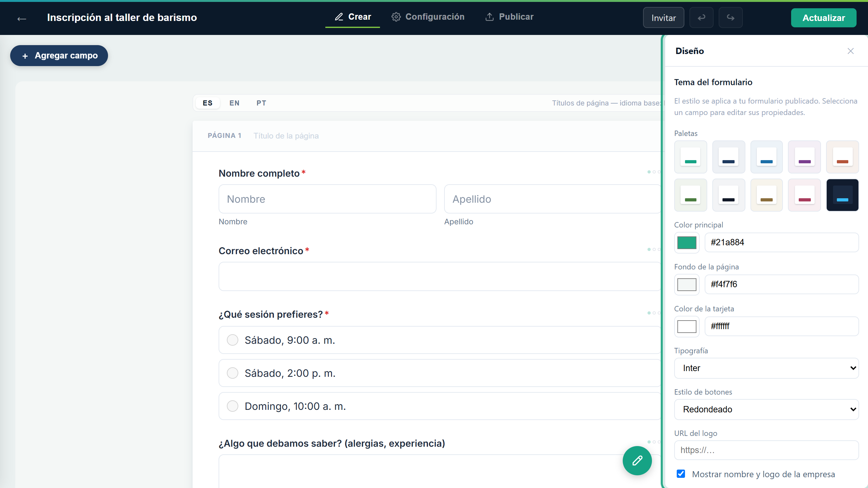Switch to the Publicar tab
868x488 pixels.
point(509,17)
